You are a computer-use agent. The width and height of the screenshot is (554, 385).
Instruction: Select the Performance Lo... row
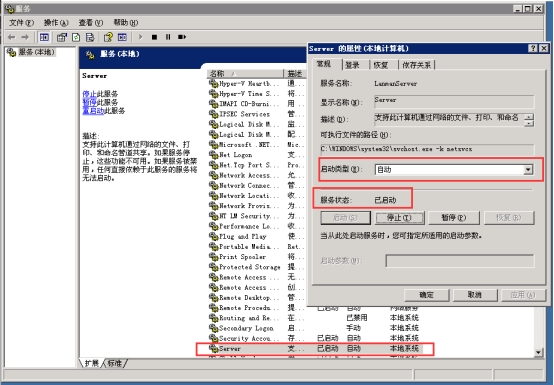(257, 226)
